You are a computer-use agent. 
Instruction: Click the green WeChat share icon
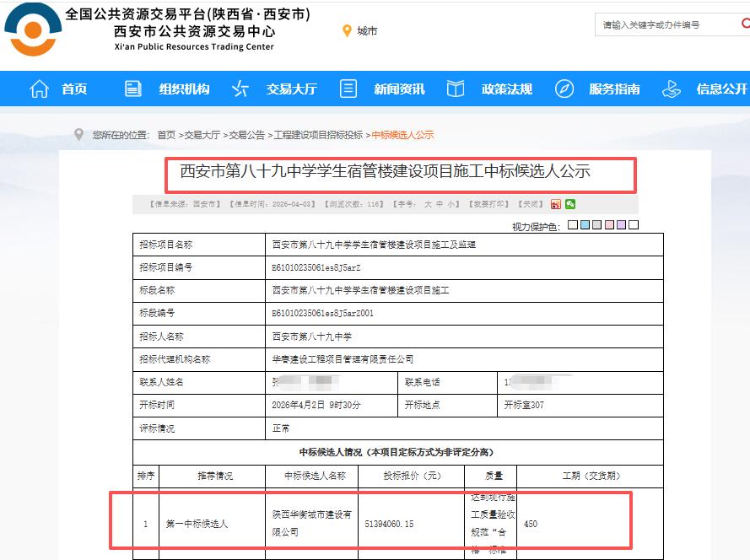570,203
